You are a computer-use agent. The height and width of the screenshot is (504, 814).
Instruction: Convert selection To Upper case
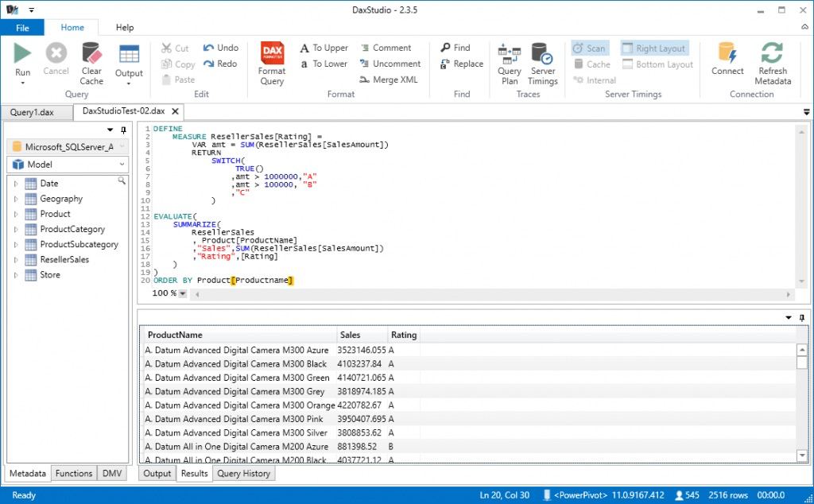[324, 48]
